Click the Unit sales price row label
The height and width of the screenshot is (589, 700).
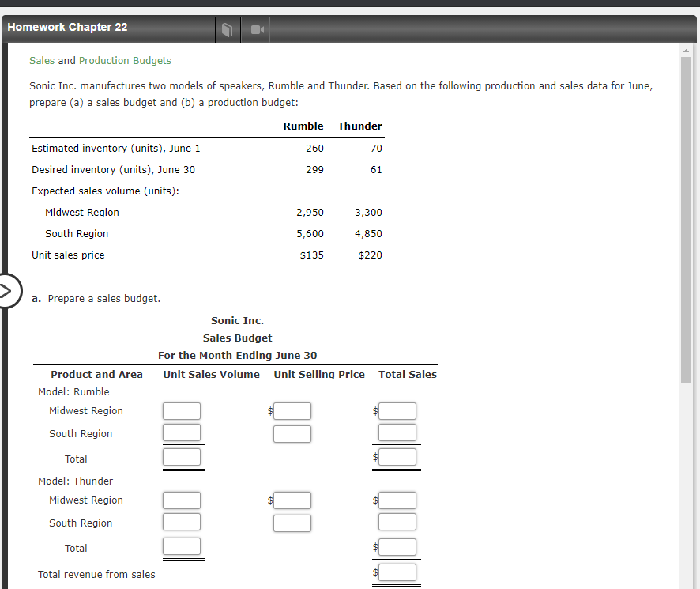68,255
